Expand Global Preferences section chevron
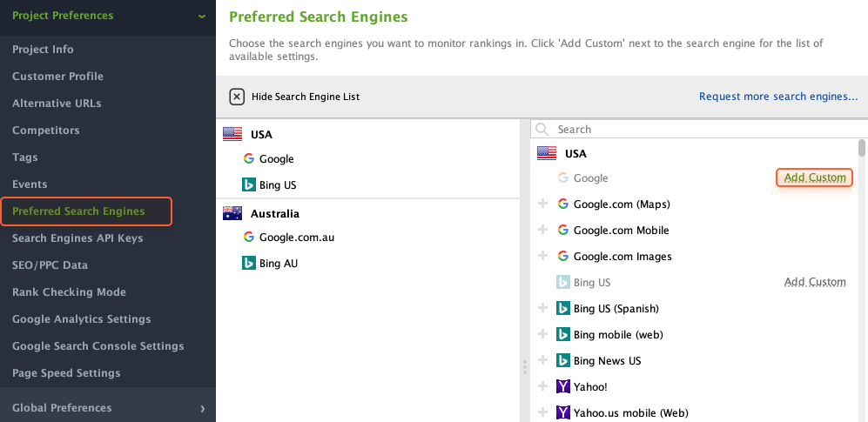This screenshot has width=868, height=422. click(203, 409)
